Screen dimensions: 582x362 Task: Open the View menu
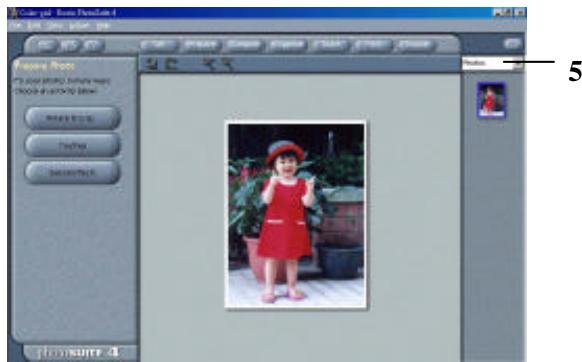[x=55, y=26]
